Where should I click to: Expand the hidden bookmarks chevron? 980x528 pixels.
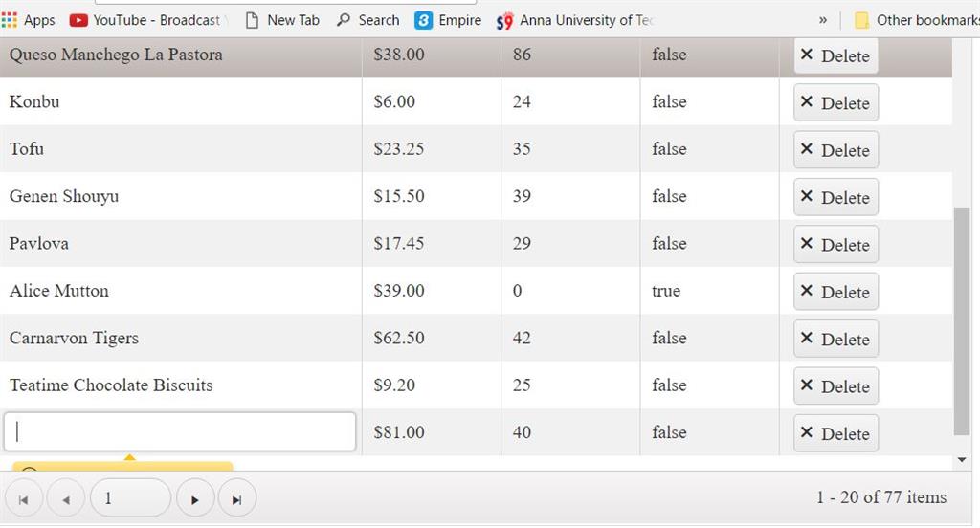[822, 20]
